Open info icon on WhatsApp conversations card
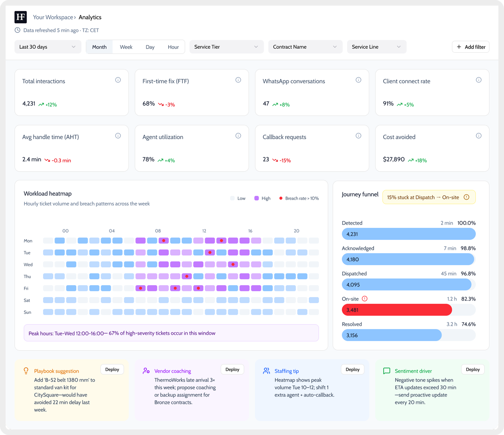The image size is (504, 435). [359, 80]
